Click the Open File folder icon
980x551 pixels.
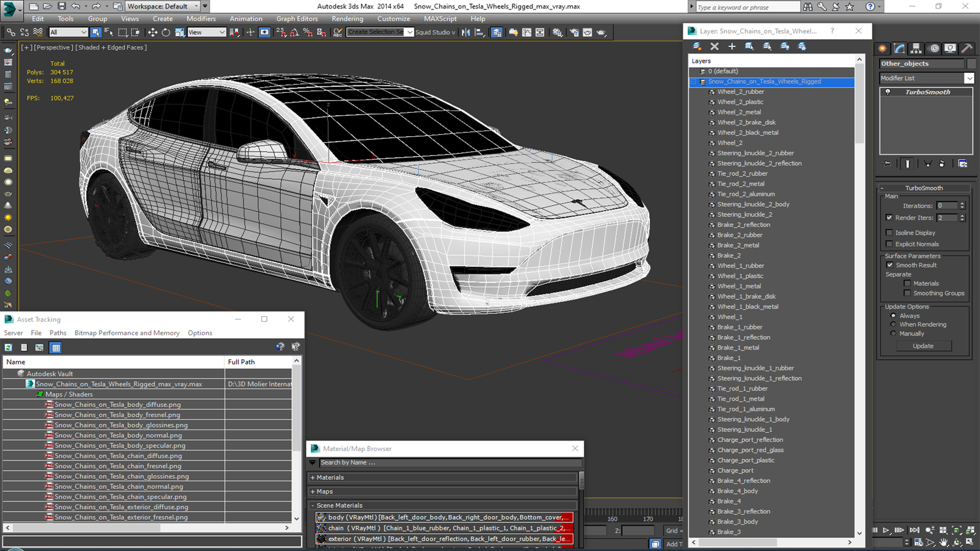point(47,6)
